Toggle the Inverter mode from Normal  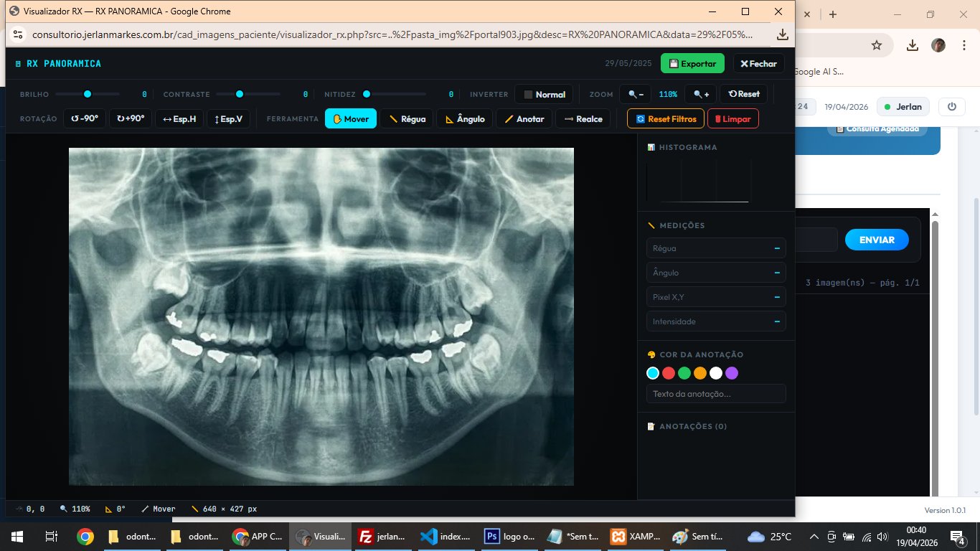coord(544,93)
